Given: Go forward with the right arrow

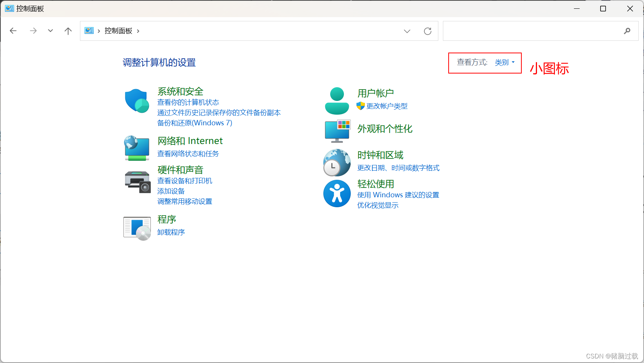Looking at the screenshot, I should pyautogui.click(x=34, y=31).
